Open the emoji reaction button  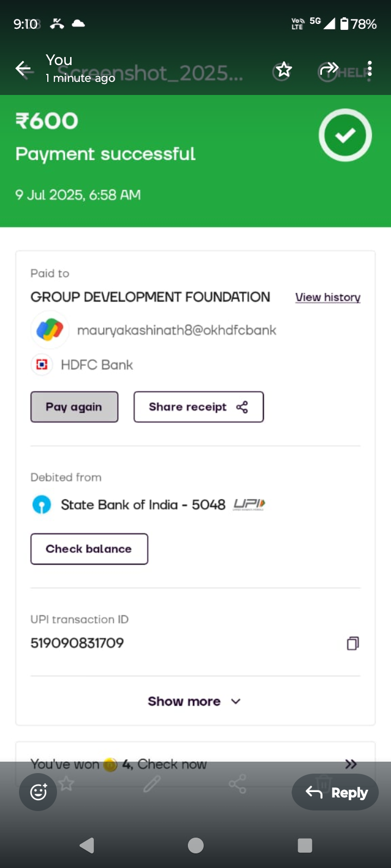pyautogui.click(x=38, y=792)
